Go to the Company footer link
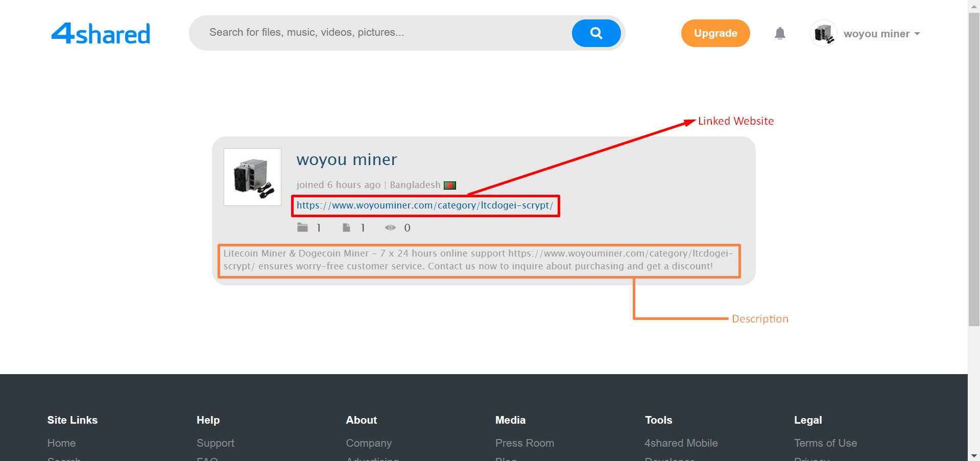Image resolution: width=980 pixels, height=461 pixels. pyautogui.click(x=368, y=443)
